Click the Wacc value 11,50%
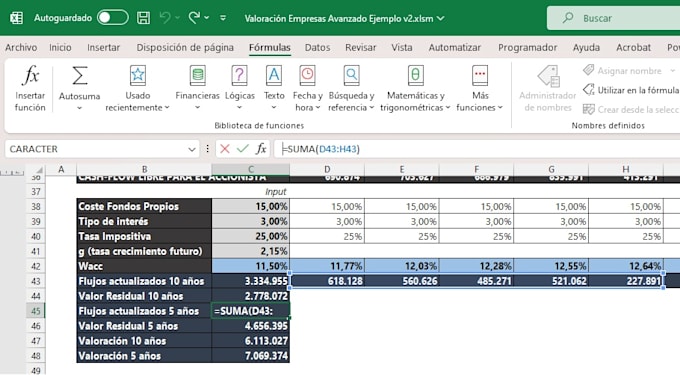680x375 pixels. 251,266
